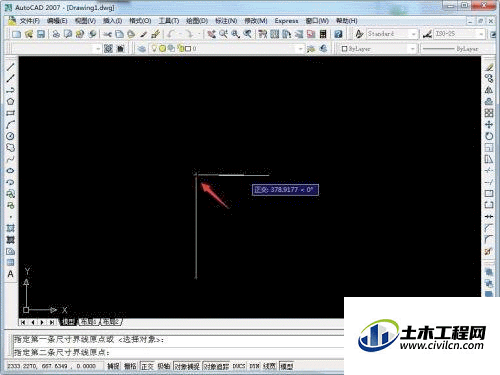The height and width of the screenshot is (375, 500).
Task: Open the 绘图(D) menu
Action: click(197, 21)
